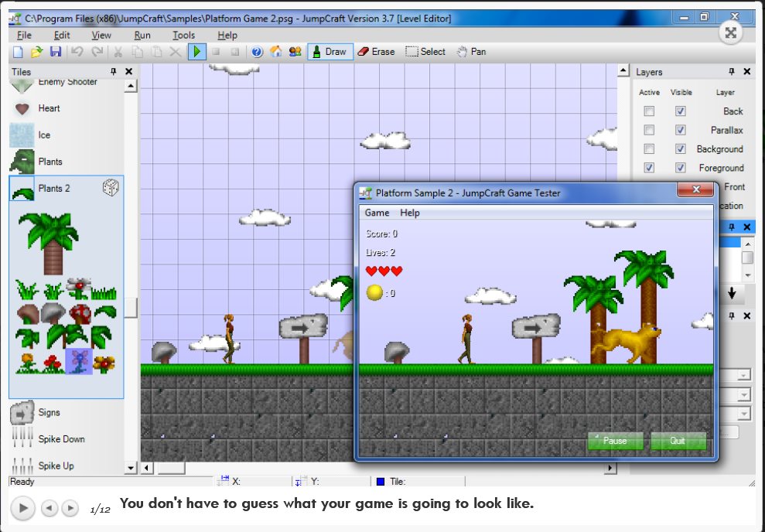Activate the Select tool
This screenshot has width=765, height=532.
click(x=425, y=52)
